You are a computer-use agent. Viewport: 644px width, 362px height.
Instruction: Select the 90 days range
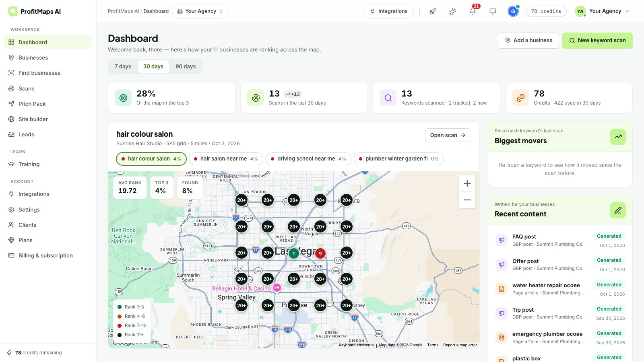click(x=186, y=66)
